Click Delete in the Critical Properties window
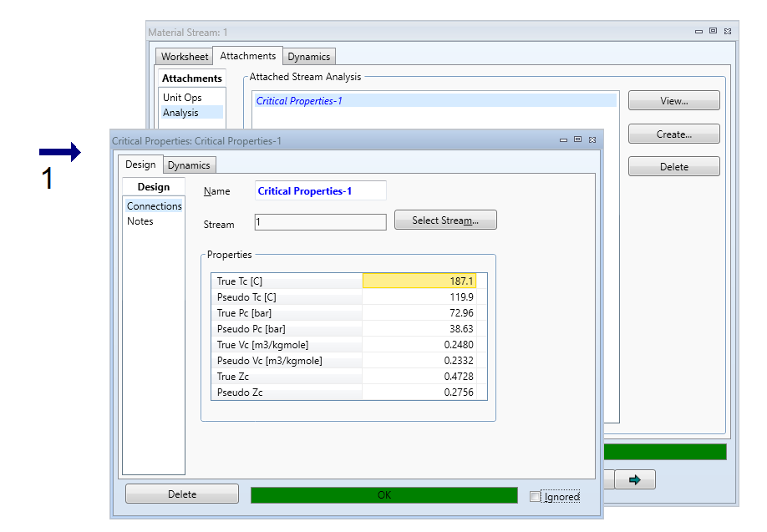767x532 pixels. [181, 493]
